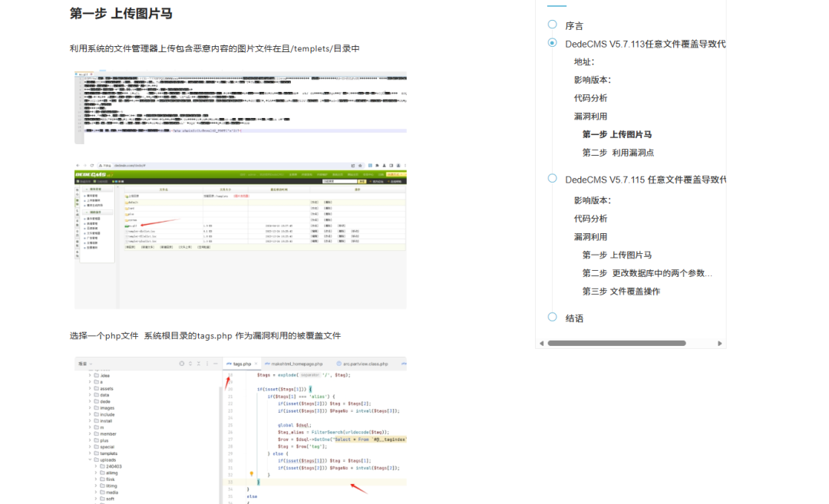Open the tags.php code editor screenshot

pos(240,430)
